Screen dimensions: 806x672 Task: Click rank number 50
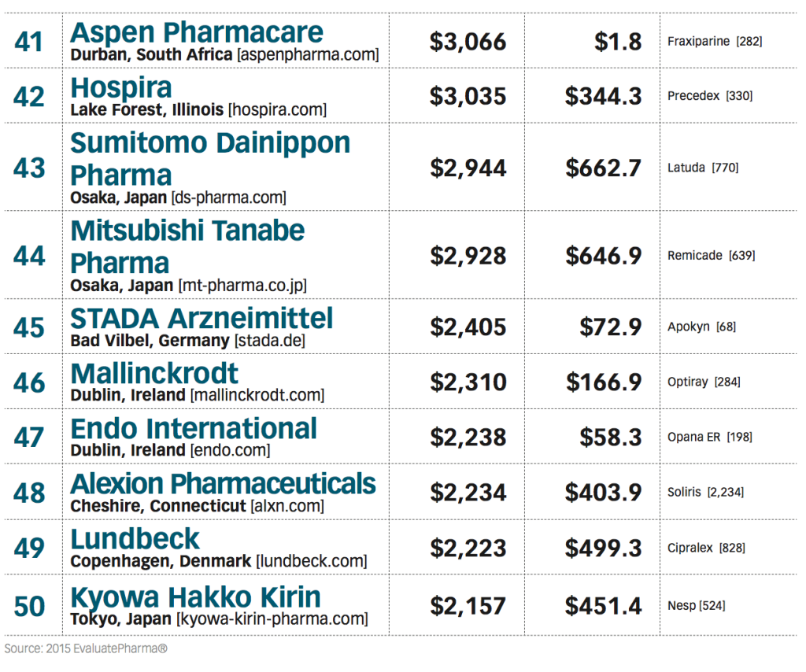(29, 605)
